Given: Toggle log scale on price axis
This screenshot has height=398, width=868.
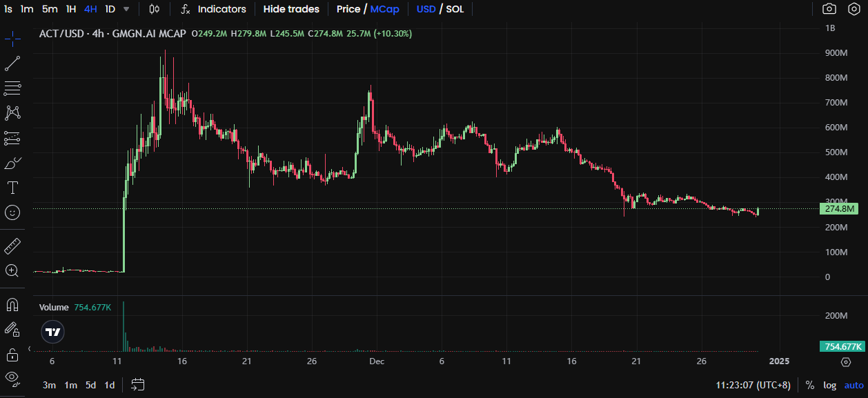Looking at the screenshot, I should [829, 385].
